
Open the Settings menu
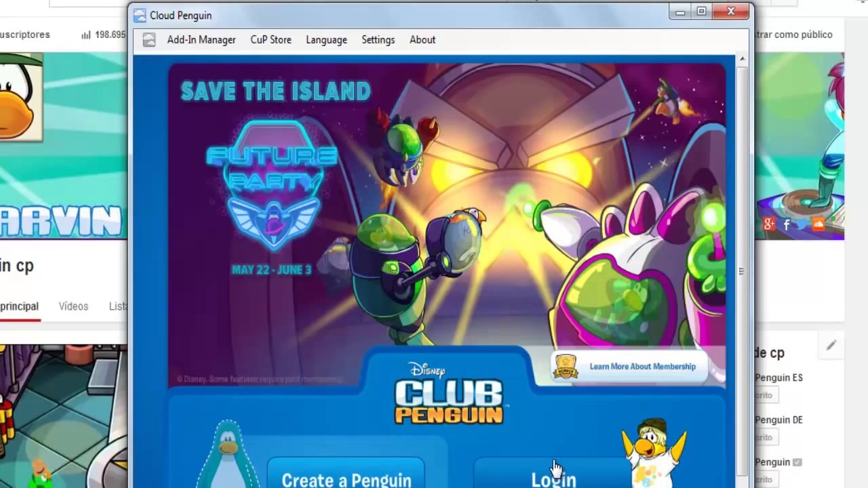(x=378, y=40)
